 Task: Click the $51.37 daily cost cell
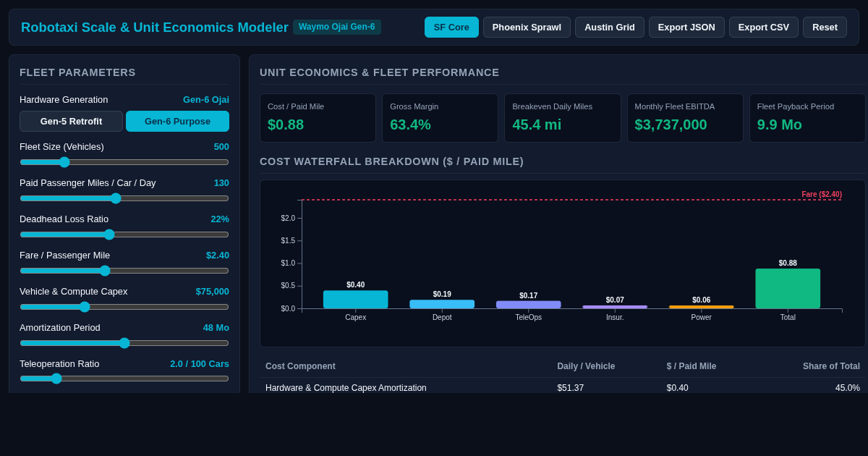click(570, 388)
